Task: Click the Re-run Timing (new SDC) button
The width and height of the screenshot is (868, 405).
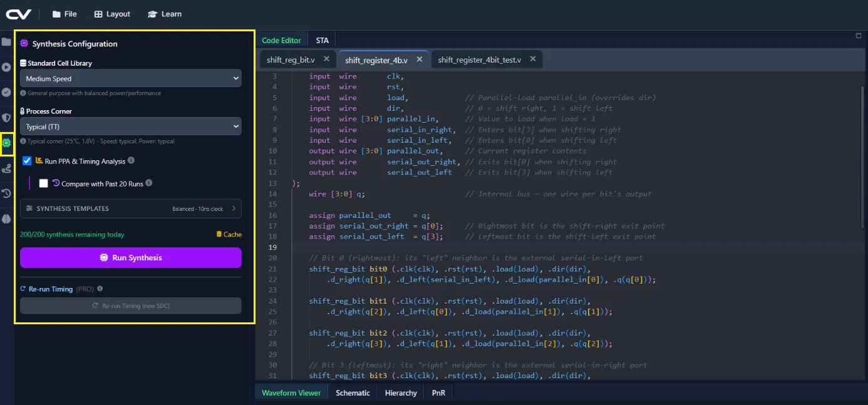Action: 131,305
